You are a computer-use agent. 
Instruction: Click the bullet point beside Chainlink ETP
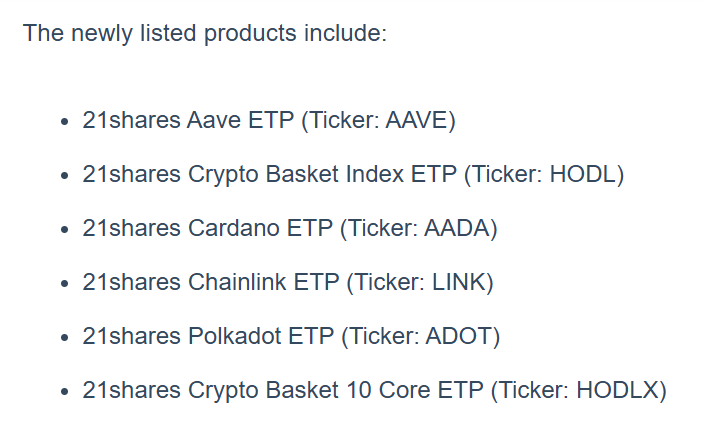[x=65, y=284]
